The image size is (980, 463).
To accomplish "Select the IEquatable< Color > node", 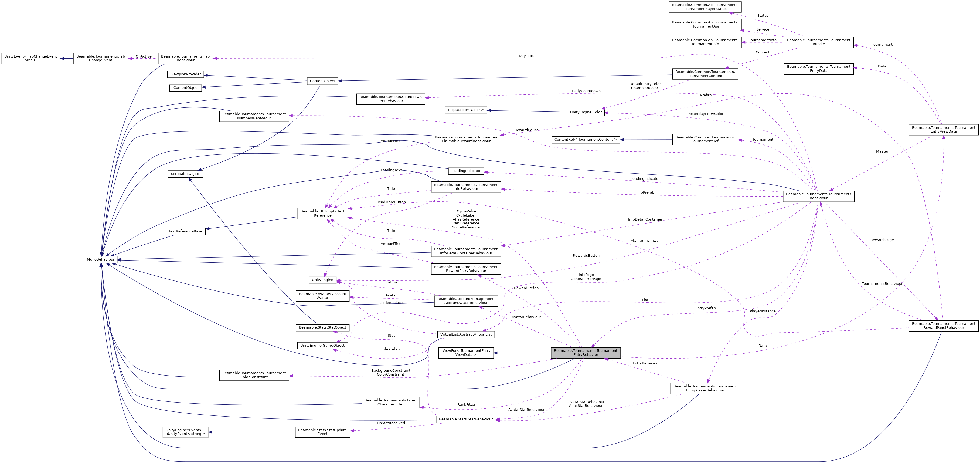I will (466, 110).
